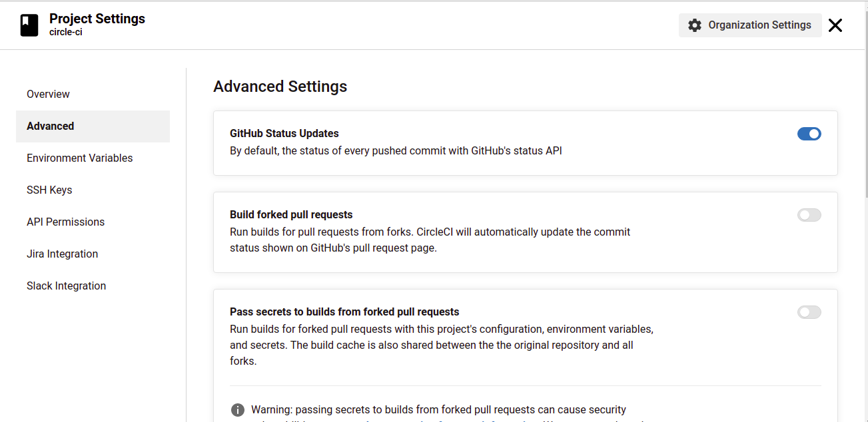This screenshot has height=422, width=868.
Task: Open the API Permissions page
Action: [65, 222]
